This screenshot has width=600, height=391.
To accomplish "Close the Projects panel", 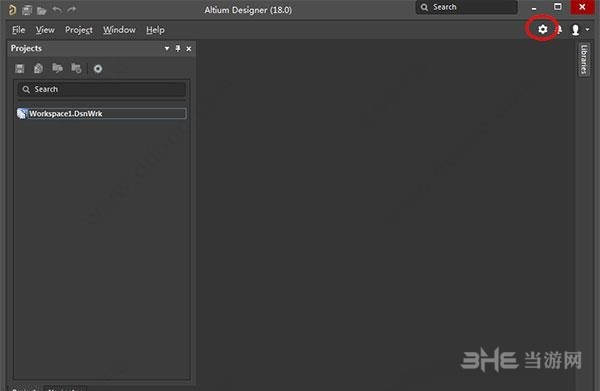I will (x=189, y=49).
